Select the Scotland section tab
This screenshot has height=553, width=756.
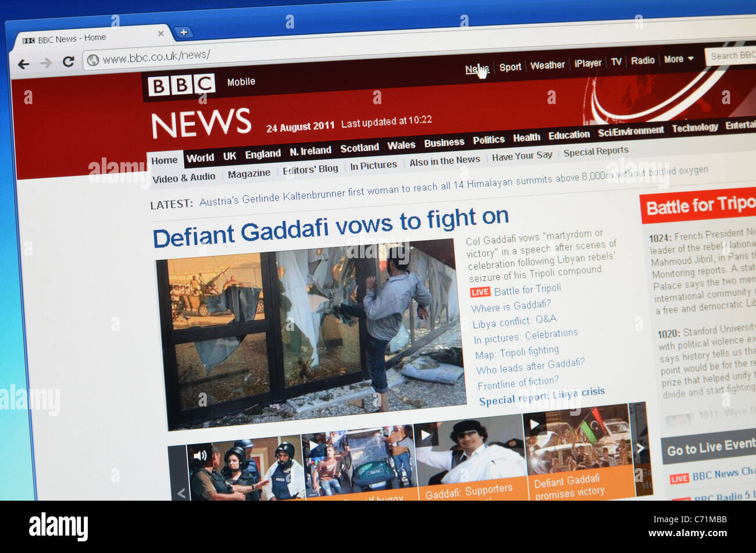(359, 148)
